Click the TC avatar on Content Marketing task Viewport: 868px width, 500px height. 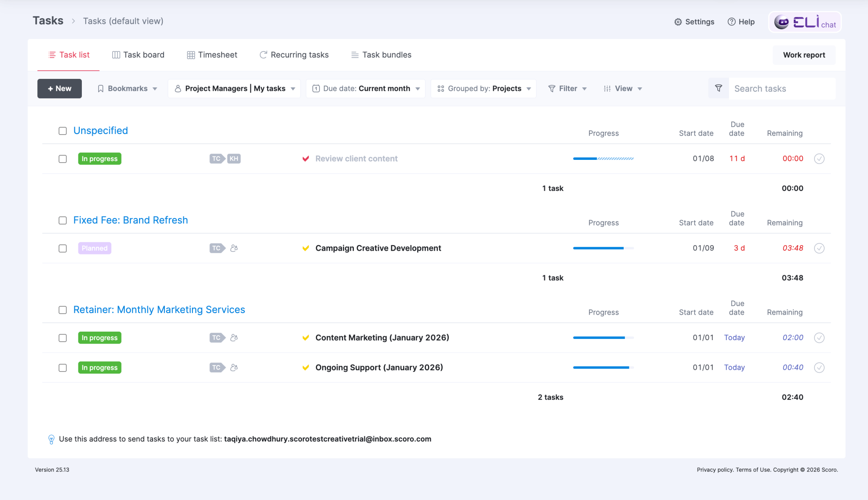(216, 338)
